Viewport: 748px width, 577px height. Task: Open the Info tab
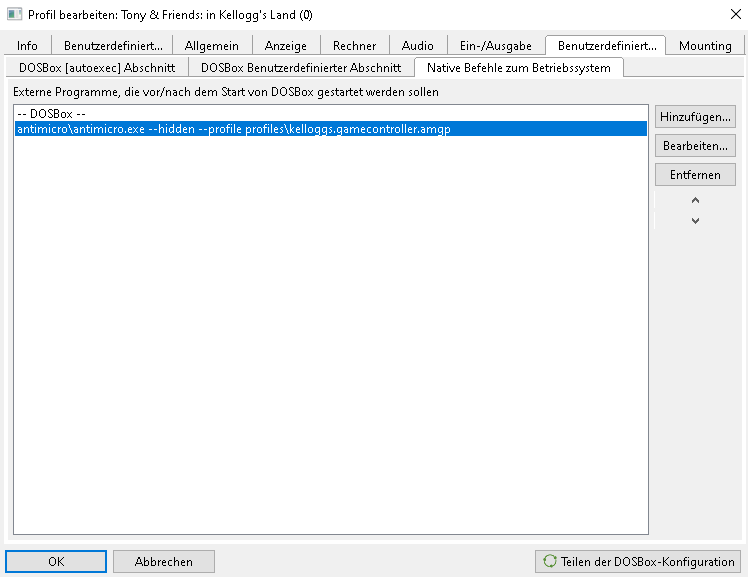(x=28, y=46)
